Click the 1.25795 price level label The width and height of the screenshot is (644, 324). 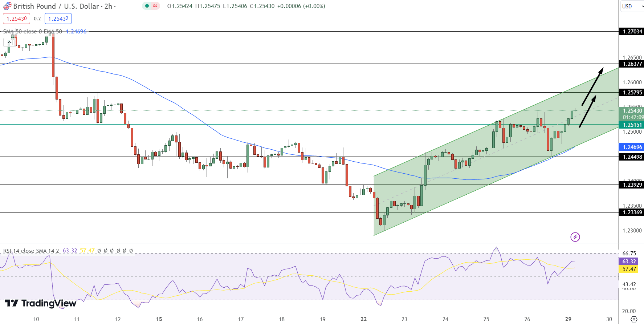(632, 93)
